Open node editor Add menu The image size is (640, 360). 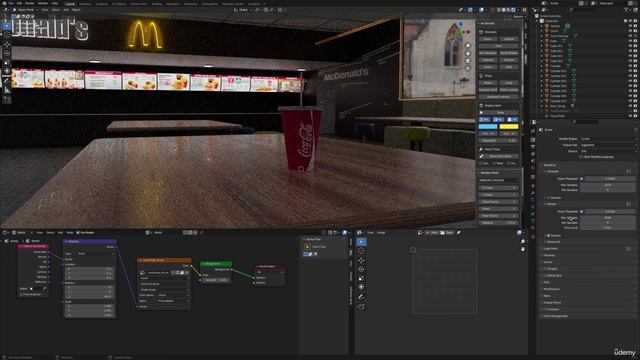60,233
